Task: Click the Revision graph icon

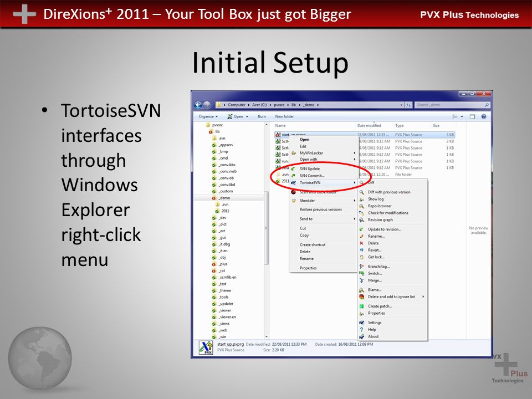Action: coord(362,220)
